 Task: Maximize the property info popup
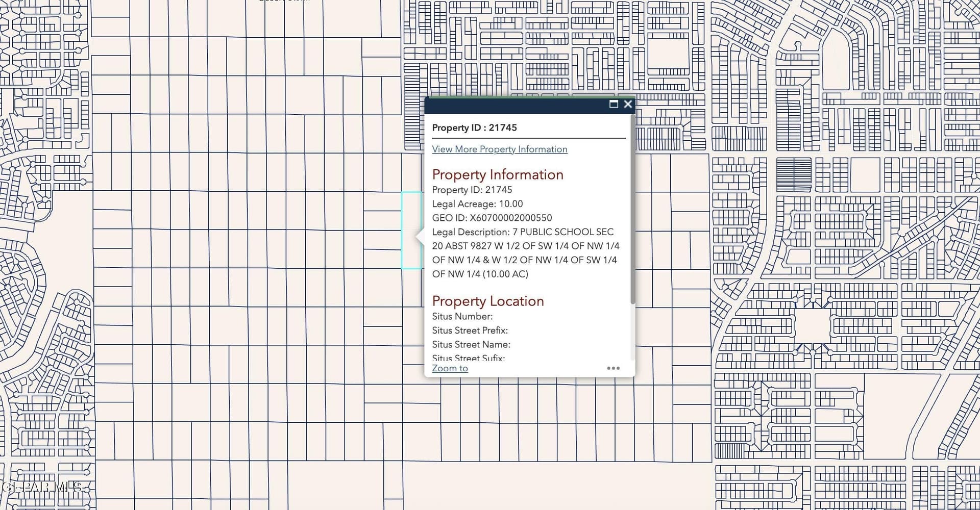(x=614, y=105)
